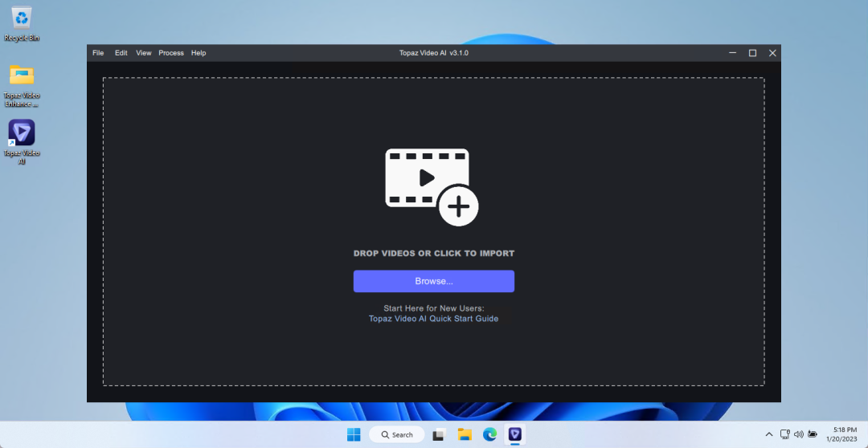This screenshot has width=868, height=448.
Task: Open the clock and date flyout
Action: coord(842,434)
